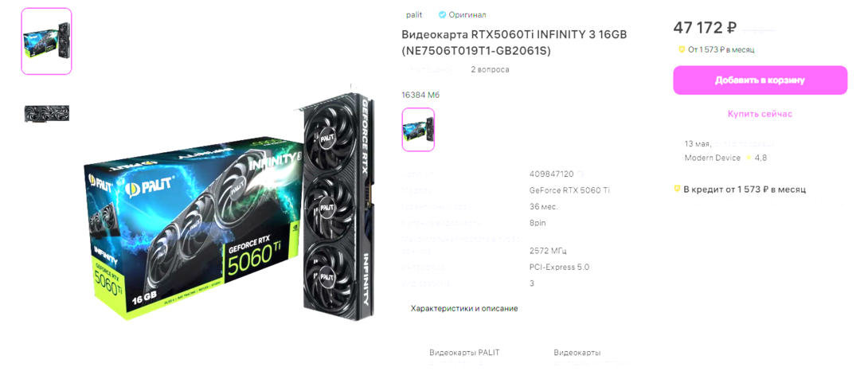Open the Видеокарты PALIT category link
The image size is (868, 375).
pyautogui.click(x=464, y=353)
